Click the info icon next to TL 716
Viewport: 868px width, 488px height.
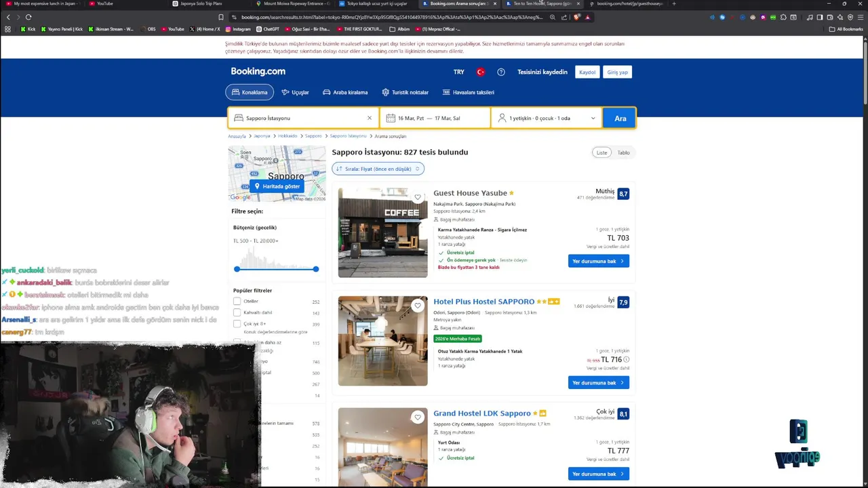[x=627, y=360]
